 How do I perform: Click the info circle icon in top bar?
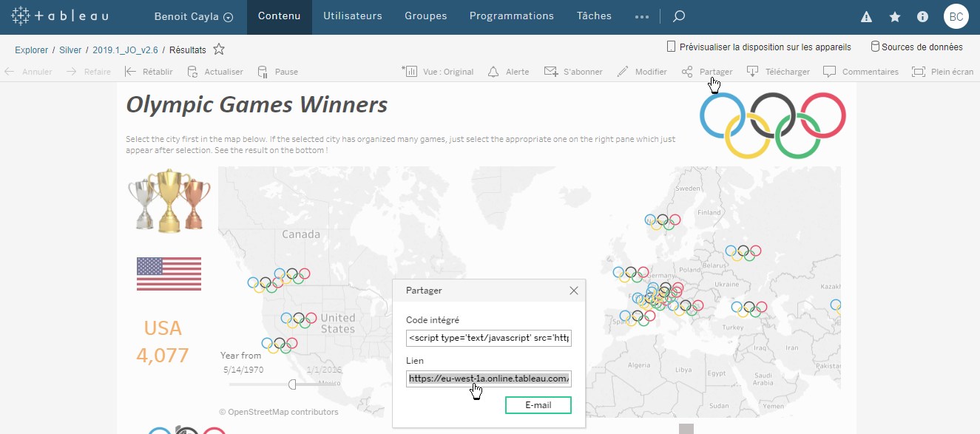[922, 16]
